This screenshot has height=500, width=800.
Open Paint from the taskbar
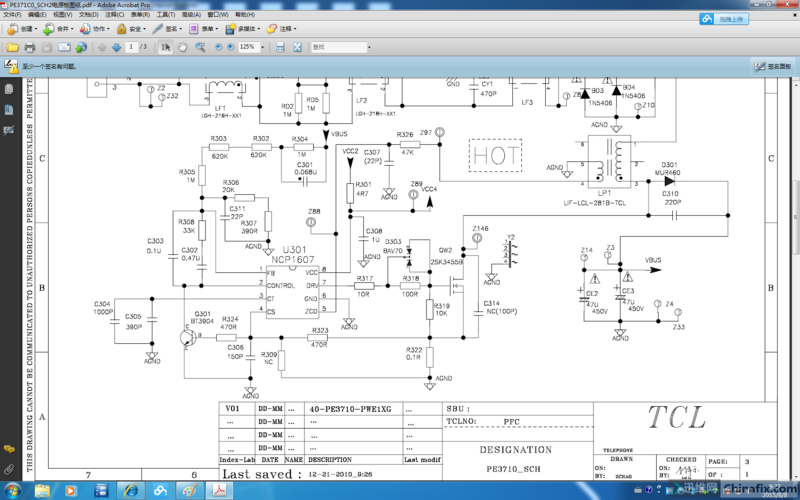click(190, 491)
